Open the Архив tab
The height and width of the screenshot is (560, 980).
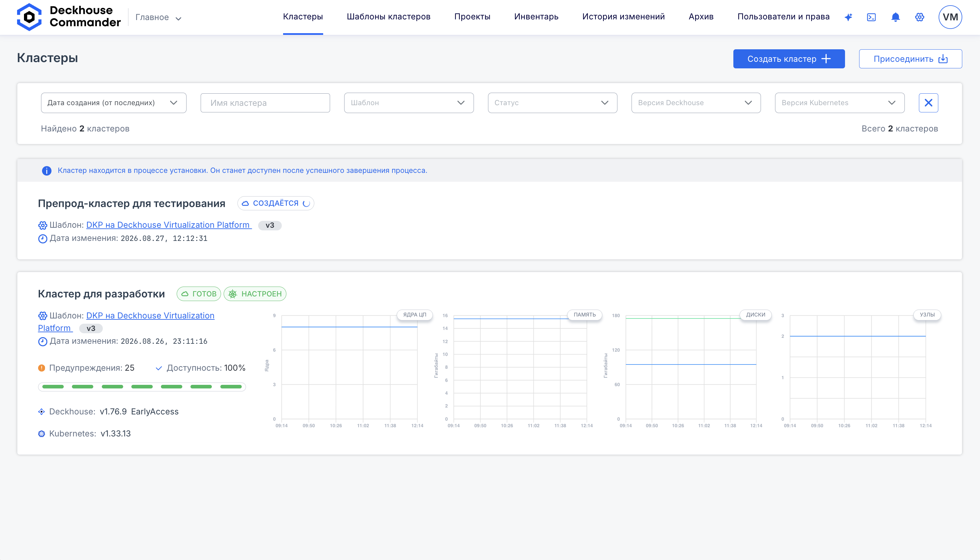[x=701, y=17]
